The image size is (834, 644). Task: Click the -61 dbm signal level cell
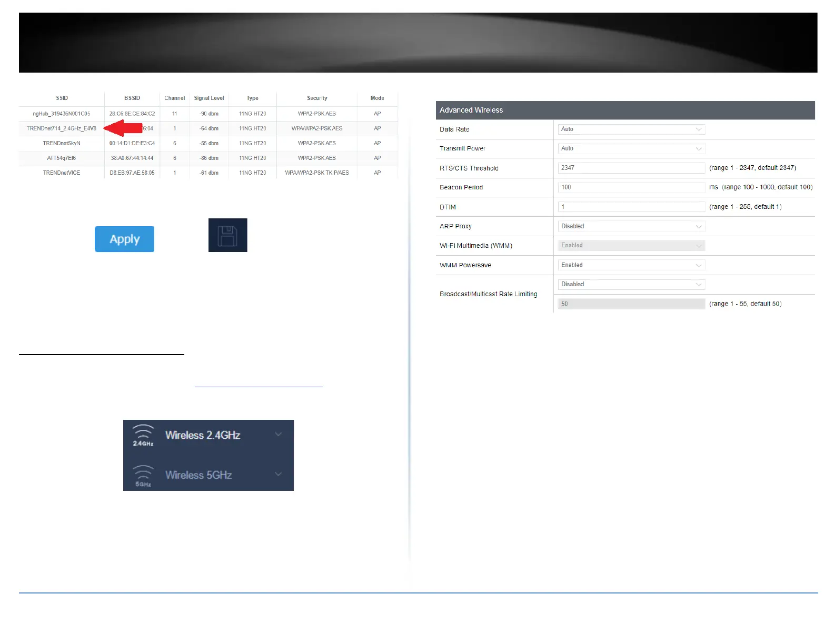pos(209,173)
